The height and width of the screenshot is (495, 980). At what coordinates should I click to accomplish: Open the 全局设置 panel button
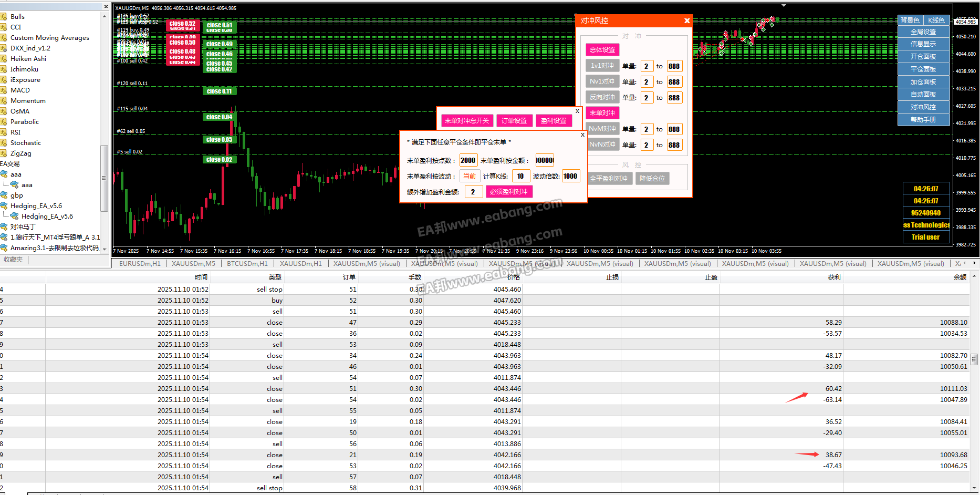click(923, 32)
